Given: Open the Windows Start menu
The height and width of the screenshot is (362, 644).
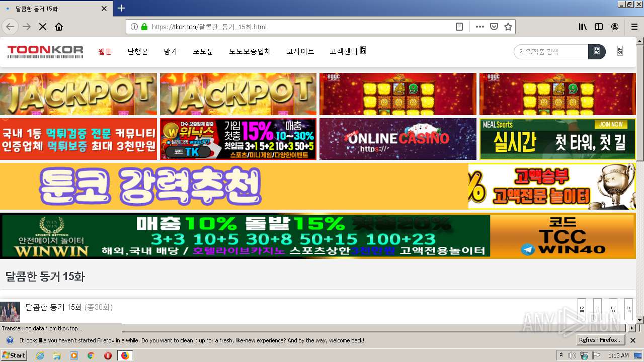Looking at the screenshot, I should 14,355.
